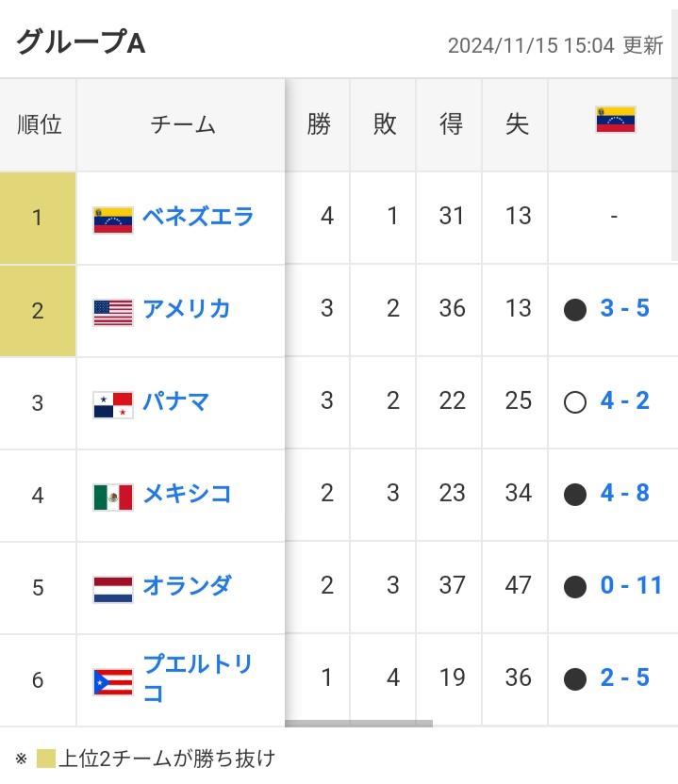Open the アメリカ team link
This screenshot has height=784, width=678.
click(187, 309)
